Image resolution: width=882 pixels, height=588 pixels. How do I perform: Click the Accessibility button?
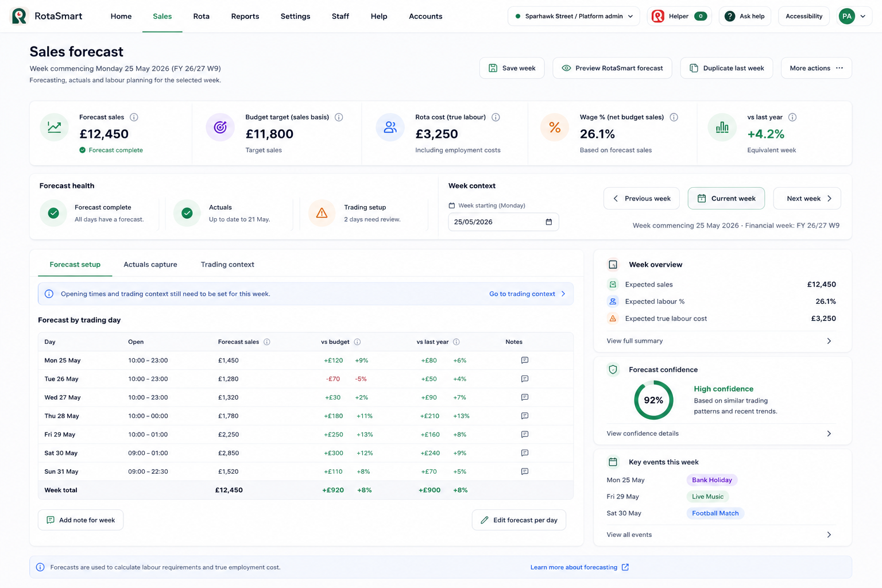pos(804,16)
